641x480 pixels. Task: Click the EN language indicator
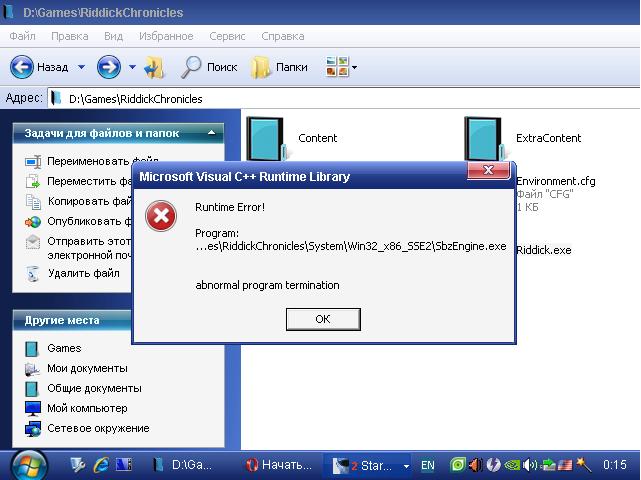pos(428,465)
